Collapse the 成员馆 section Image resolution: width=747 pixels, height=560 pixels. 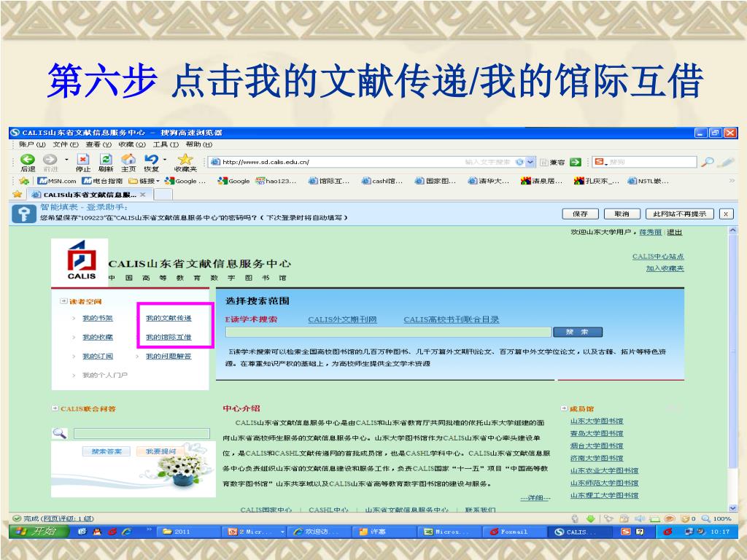pyautogui.click(x=564, y=408)
